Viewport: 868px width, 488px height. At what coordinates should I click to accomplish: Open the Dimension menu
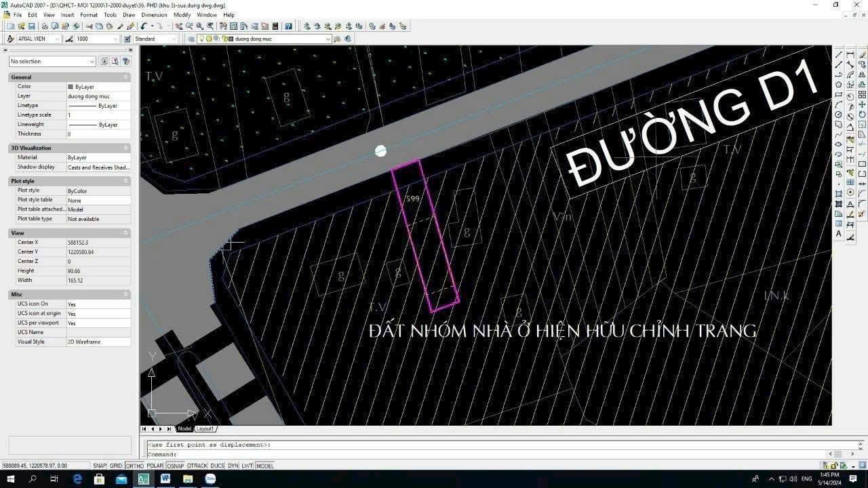pyautogui.click(x=154, y=14)
